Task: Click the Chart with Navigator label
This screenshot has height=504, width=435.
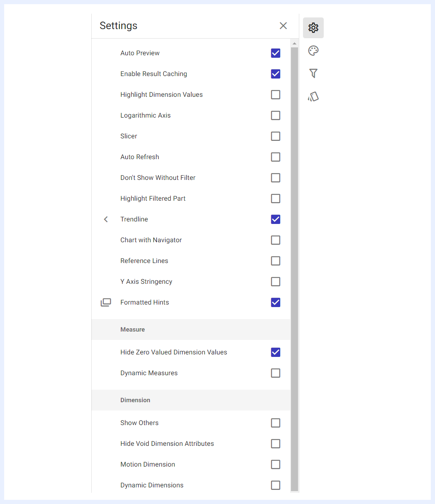Action: (x=151, y=240)
